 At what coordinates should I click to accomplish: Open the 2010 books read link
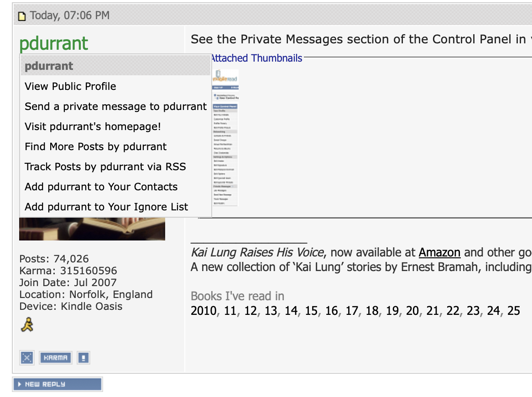(x=204, y=311)
